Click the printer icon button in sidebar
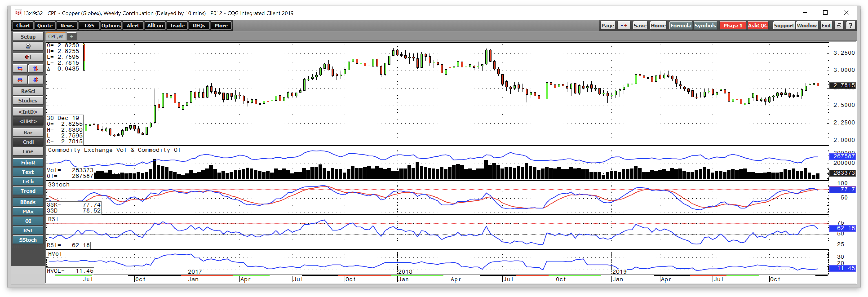The height and width of the screenshot is (297, 868). (28, 46)
